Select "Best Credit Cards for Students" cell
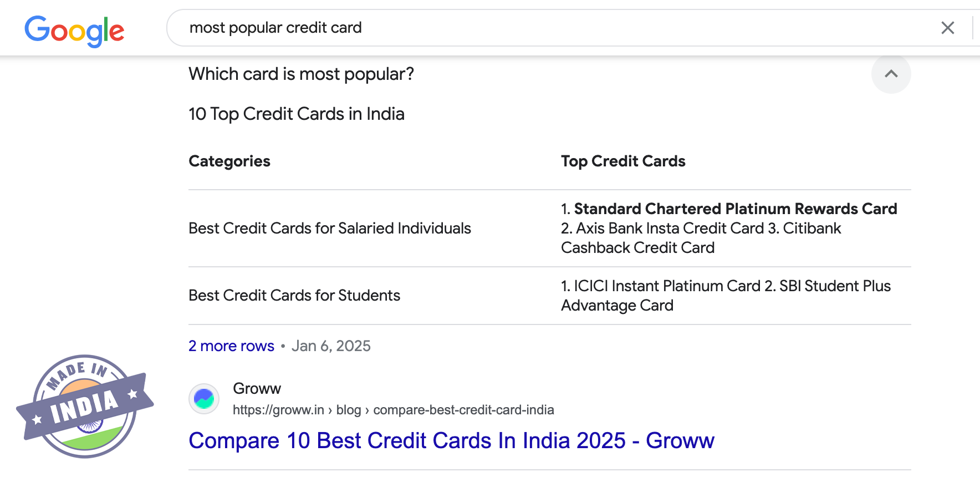Image resolution: width=980 pixels, height=477 pixels. 294,295
